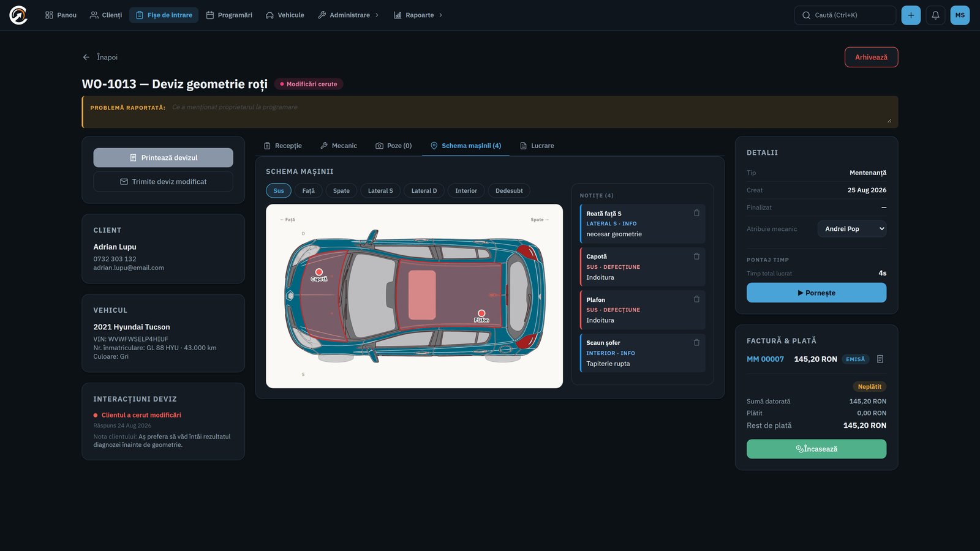Open Fișe de intrare in navigation
Image resolution: width=980 pixels, height=551 pixels.
click(164, 15)
